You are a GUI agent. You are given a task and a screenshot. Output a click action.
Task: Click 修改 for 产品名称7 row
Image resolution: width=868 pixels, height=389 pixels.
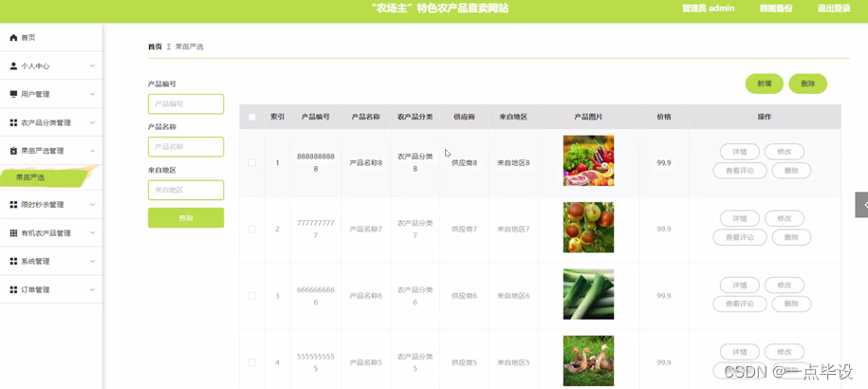[785, 218]
